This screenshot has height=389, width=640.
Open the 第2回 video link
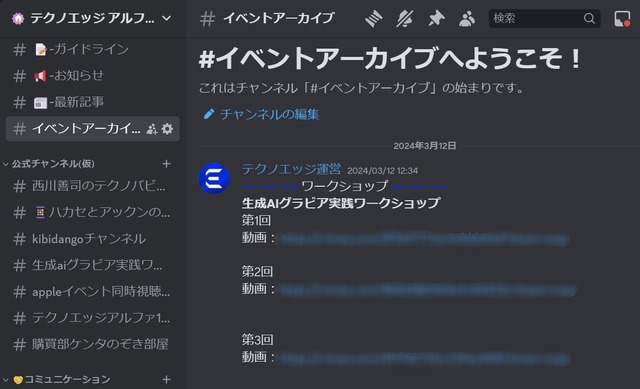pyautogui.click(x=427, y=289)
